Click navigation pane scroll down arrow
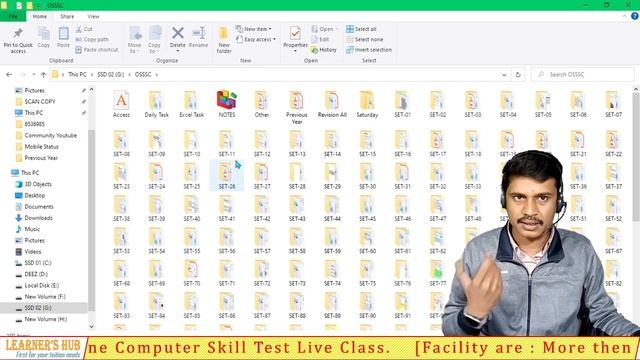640x360 pixels. coord(91,326)
